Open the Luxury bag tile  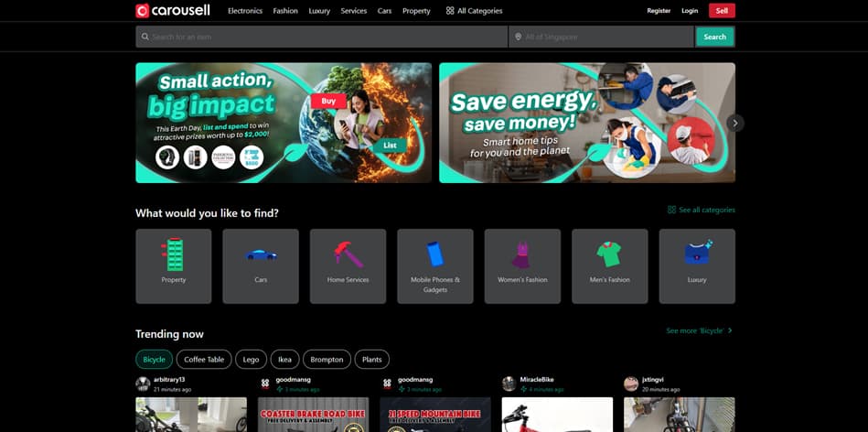point(697,266)
